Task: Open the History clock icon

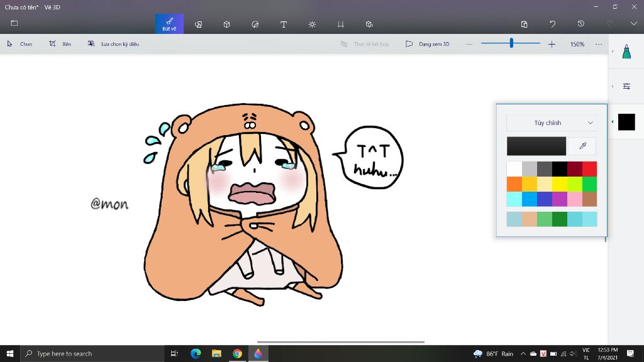Action: point(580,24)
